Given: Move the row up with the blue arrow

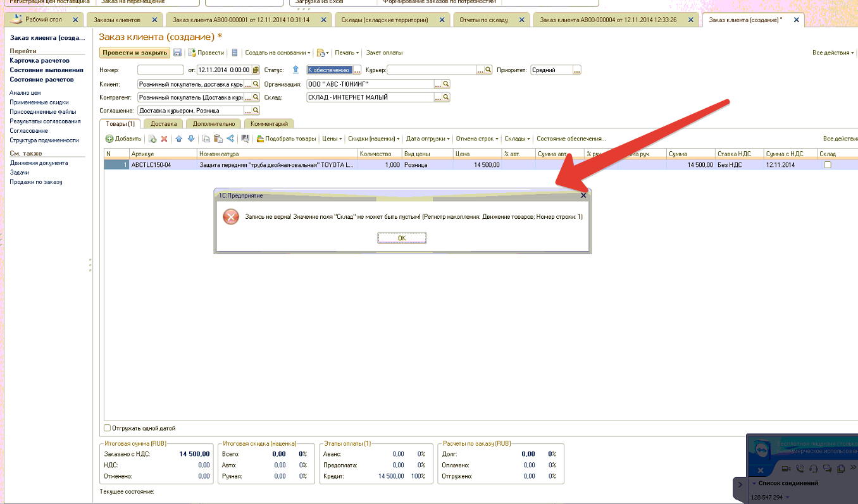Looking at the screenshot, I should tap(179, 138).
